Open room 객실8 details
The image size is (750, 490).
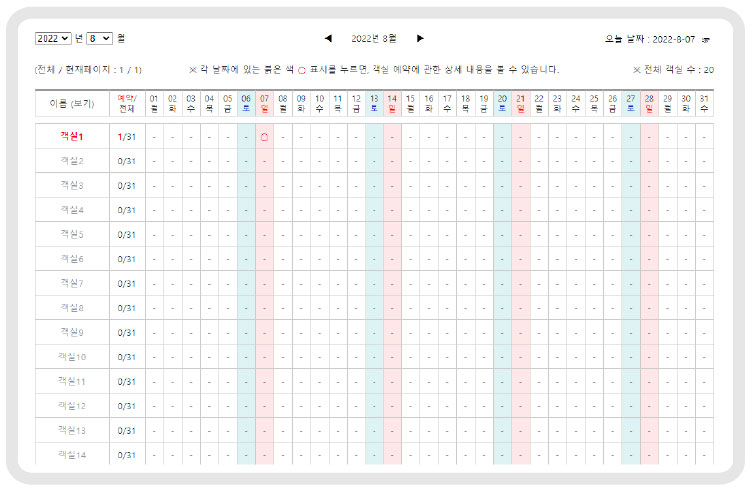(71, 307)
